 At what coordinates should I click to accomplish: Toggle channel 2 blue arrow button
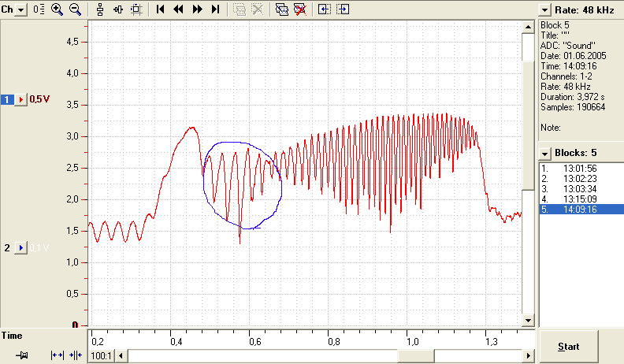(20, 248)
